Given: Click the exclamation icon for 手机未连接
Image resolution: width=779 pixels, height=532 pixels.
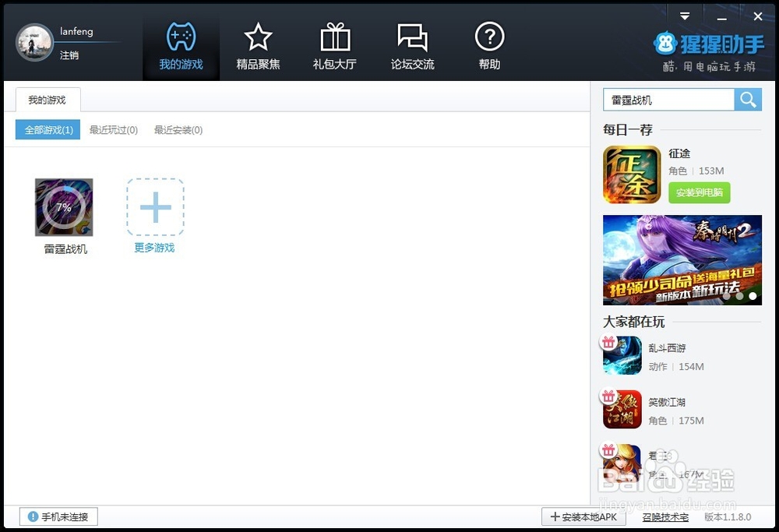Looking at the screenshot, I should 33,516.
